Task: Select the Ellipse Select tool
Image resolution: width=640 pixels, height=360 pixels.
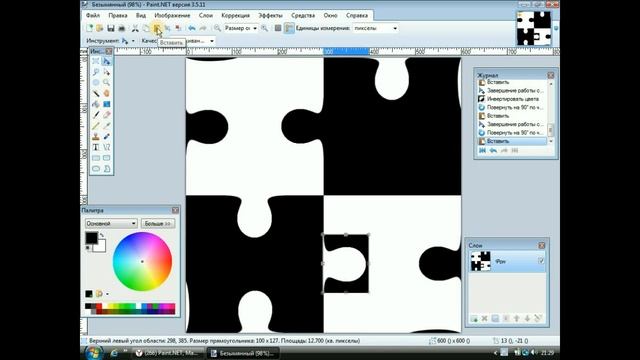Action: tap(96, 82)
